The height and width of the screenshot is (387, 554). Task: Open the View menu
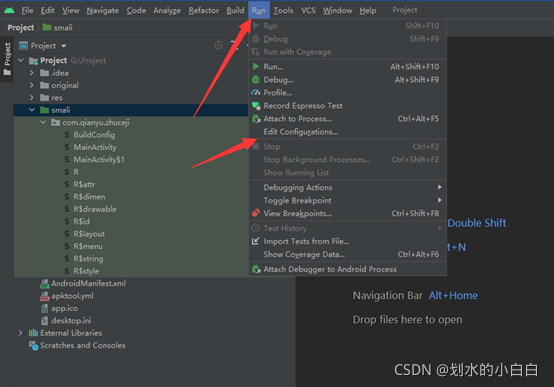(x=71, y=11)
